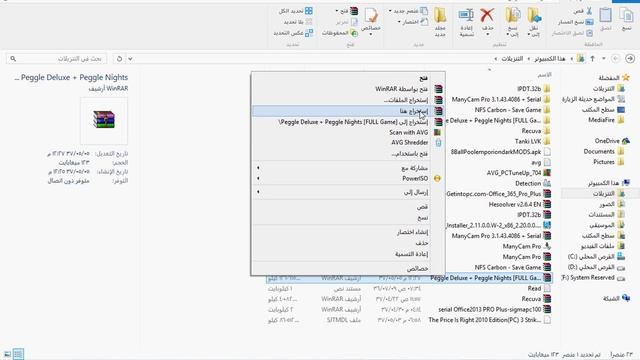
Task: Open Local Disk (D:) in navigation pane
Action: pyautogui.click(x=596, y=267)
